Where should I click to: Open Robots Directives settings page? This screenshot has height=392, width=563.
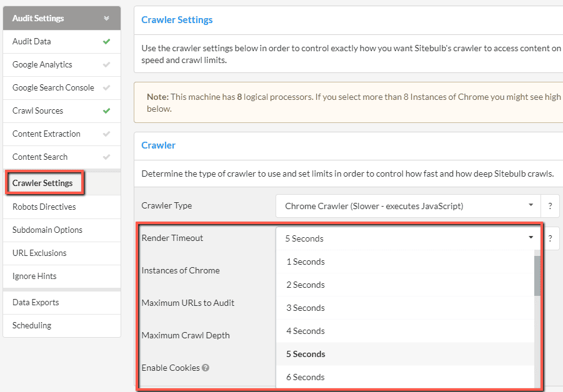pyautogui.click(x=44, y=207)
